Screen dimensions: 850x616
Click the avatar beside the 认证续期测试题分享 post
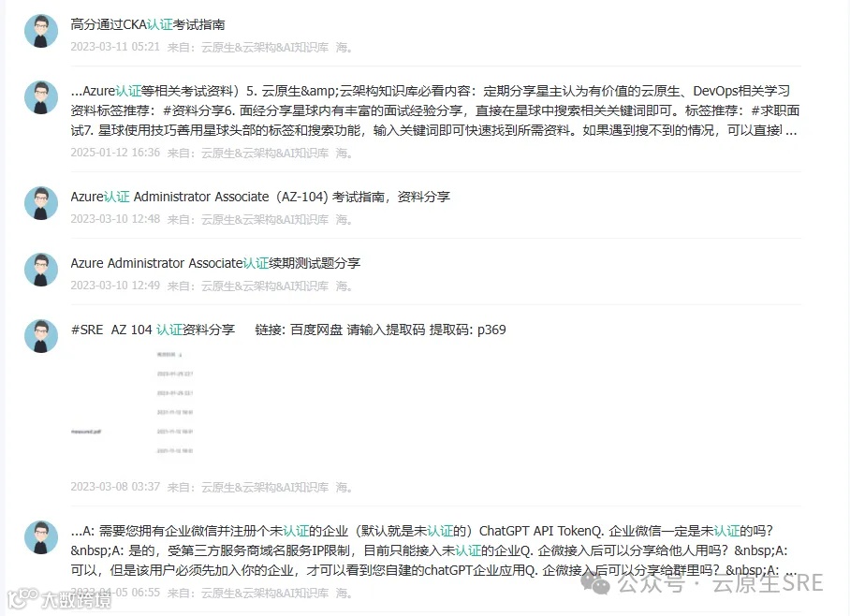coord(41,269)
